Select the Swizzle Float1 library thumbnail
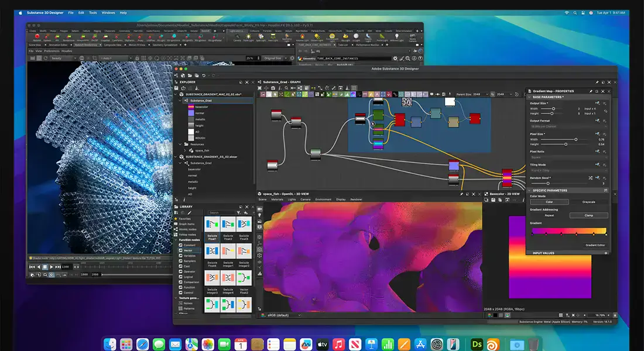Viewport: 644px width, 351px height. (x=212, y=224)
